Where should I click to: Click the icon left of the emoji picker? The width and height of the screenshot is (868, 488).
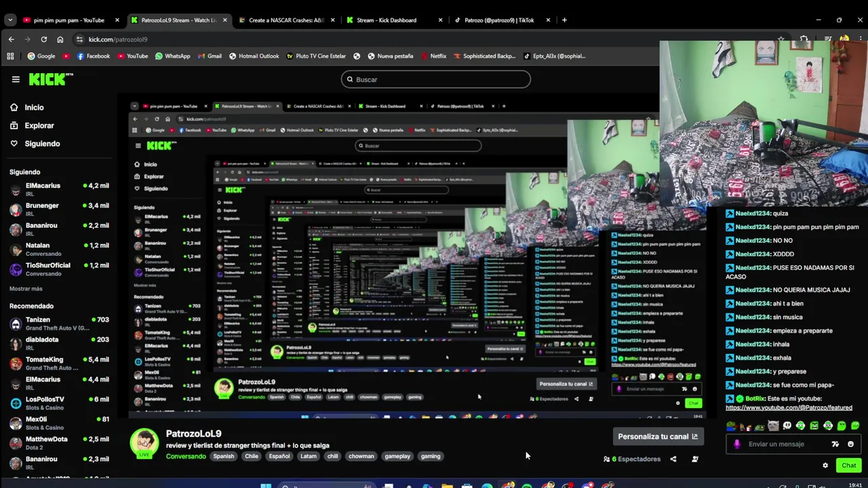point(835,444)
